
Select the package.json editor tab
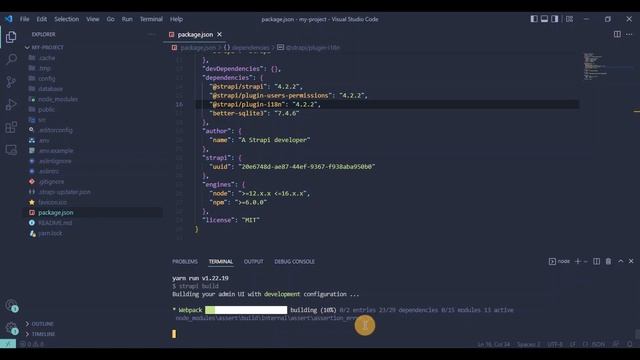[x=195, y=35]
